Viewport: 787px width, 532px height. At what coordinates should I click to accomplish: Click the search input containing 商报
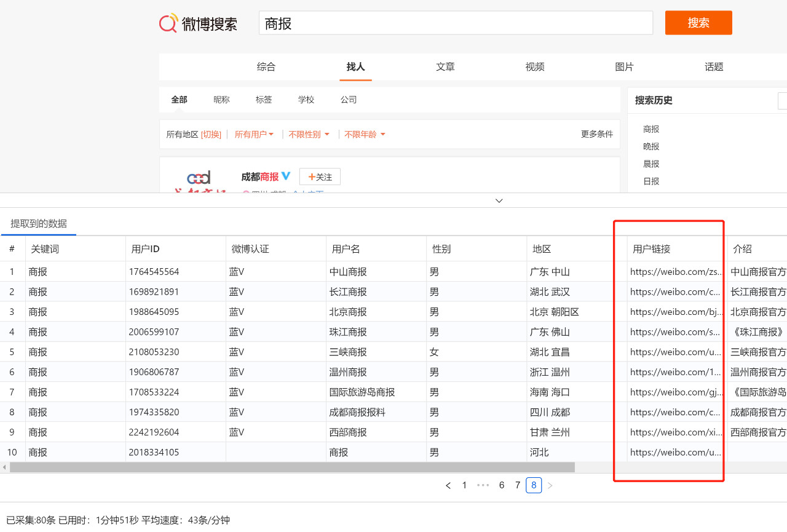456,23
